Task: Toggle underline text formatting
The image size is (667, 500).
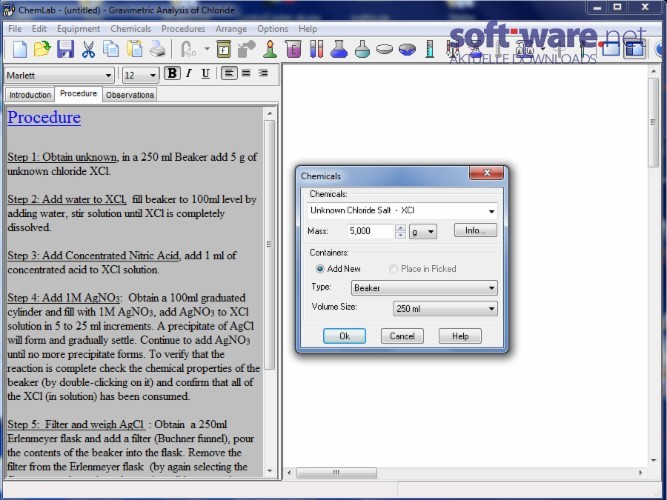Action: [205, 73]
